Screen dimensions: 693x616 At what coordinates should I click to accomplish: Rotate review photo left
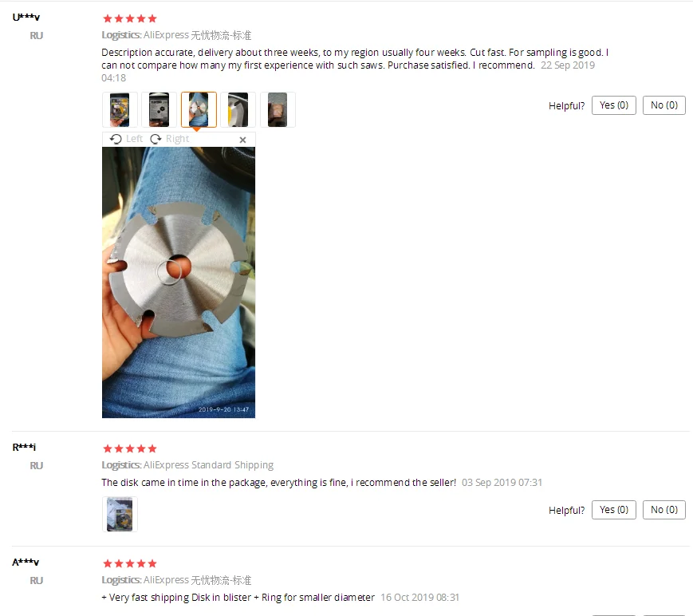[x=127, y=139]
